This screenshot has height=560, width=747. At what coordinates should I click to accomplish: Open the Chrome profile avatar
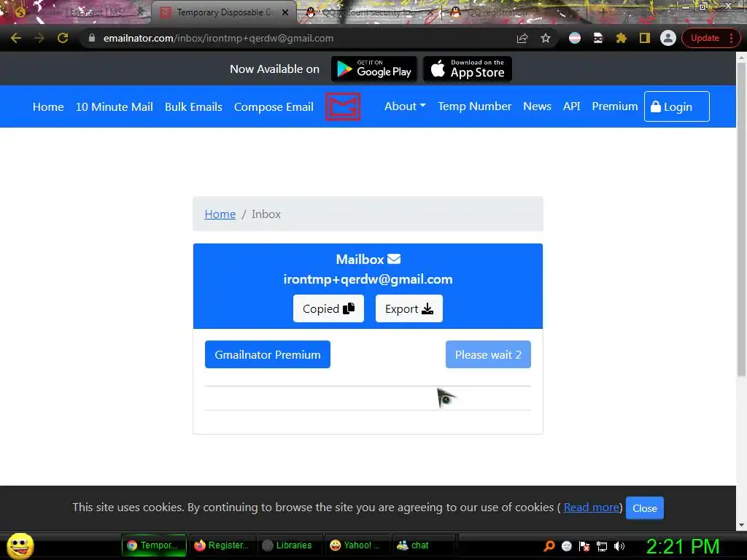[668, 38]
